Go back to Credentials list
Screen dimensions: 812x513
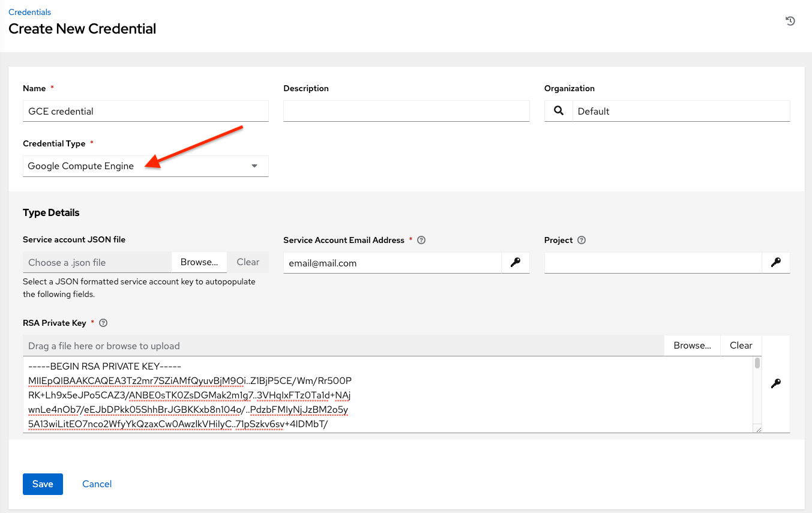[29, 11]
